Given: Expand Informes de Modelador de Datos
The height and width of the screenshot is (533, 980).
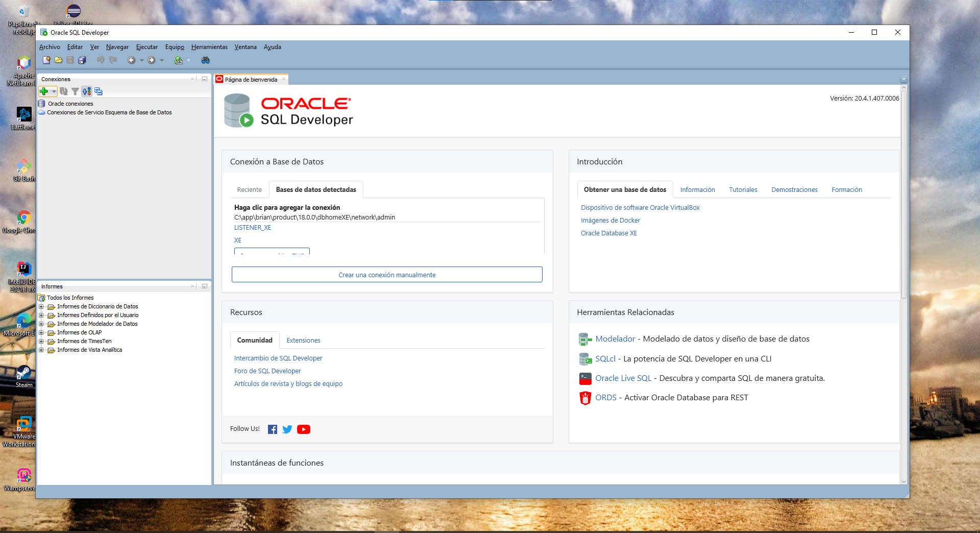Looking at the screenshot, I should pyautogui.click(x=41, y=324).
